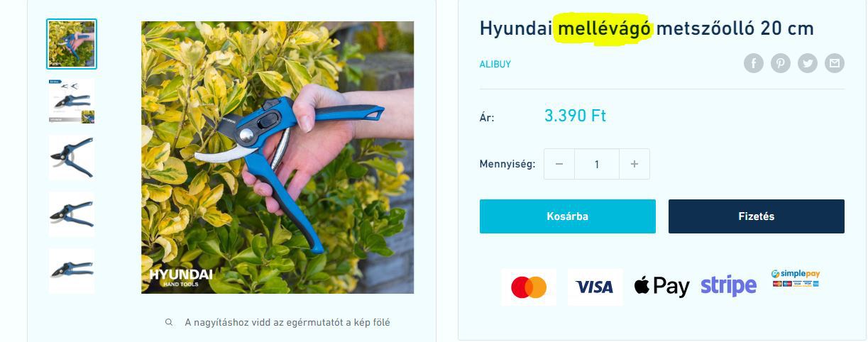Increase quantity with the plus button
Viewport: 868px width, 342px height.
[x=634, y=164]
